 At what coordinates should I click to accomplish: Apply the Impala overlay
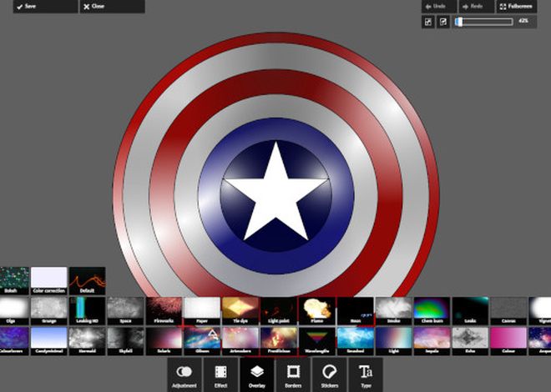(432, 341)
